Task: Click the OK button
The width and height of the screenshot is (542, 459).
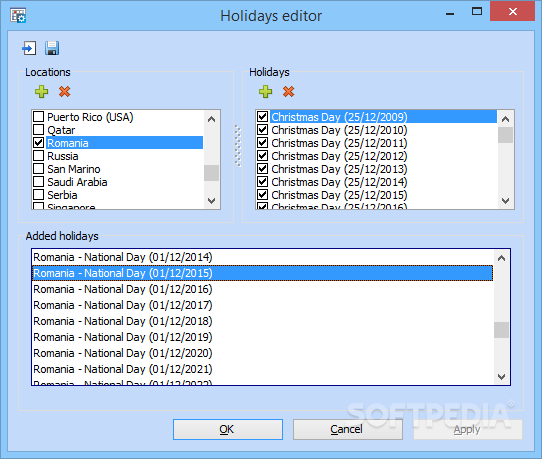Action: tap(228, 429)
